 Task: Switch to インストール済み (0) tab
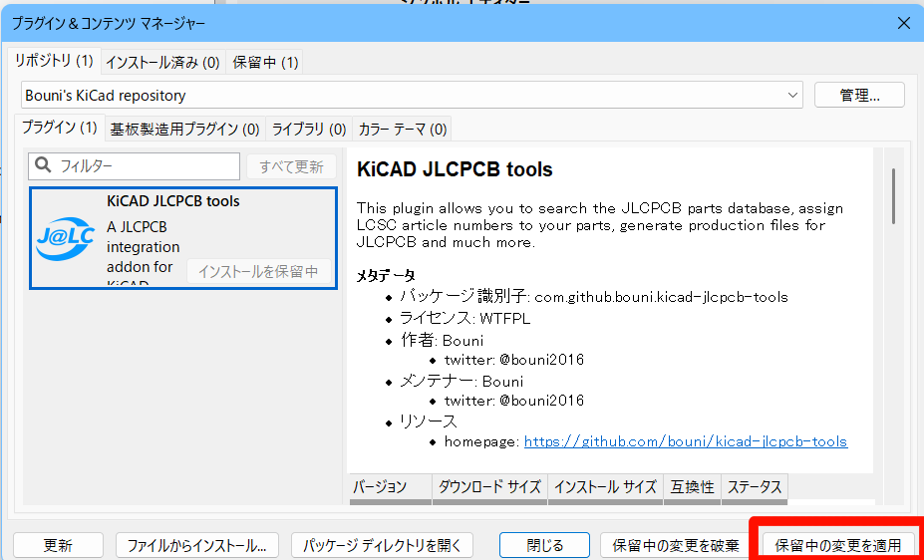click(162, 63)
